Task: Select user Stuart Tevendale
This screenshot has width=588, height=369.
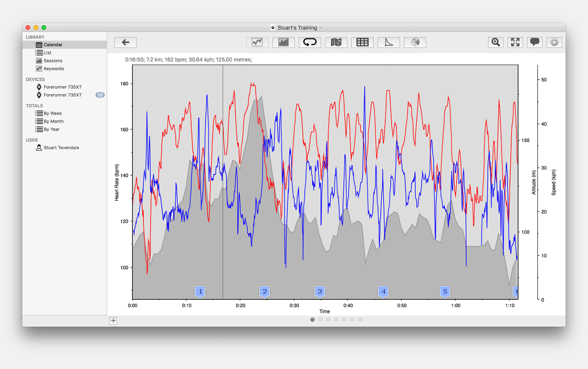Action: coord(65,148)
